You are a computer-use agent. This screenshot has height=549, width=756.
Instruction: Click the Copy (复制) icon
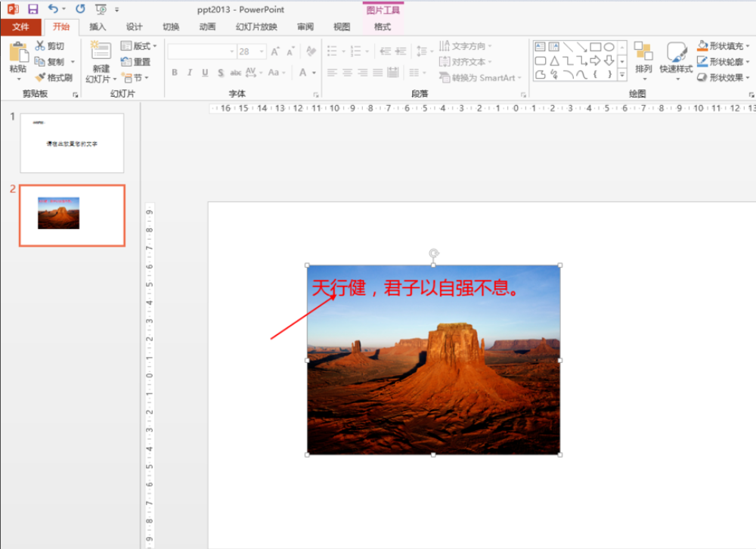coord(39,61)
